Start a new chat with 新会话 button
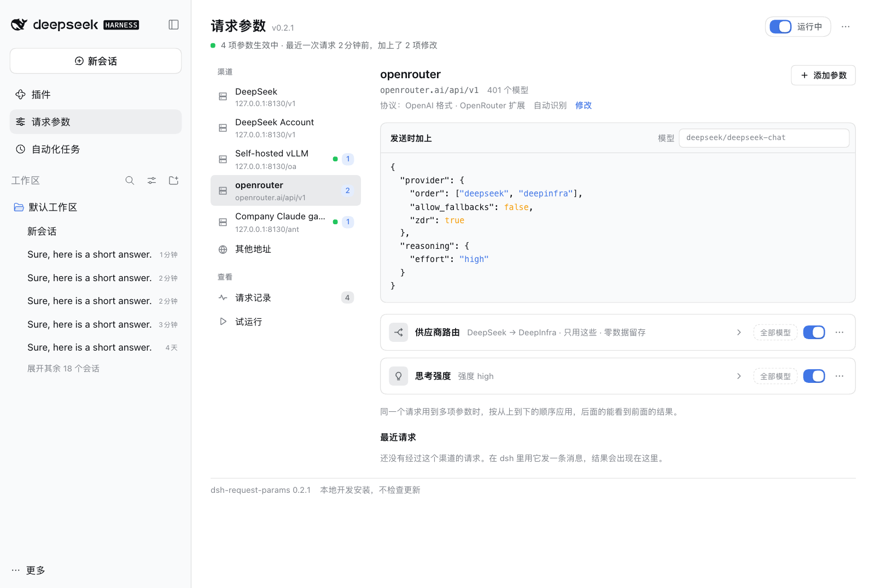 pyautogui.click(x=96, y=61)
